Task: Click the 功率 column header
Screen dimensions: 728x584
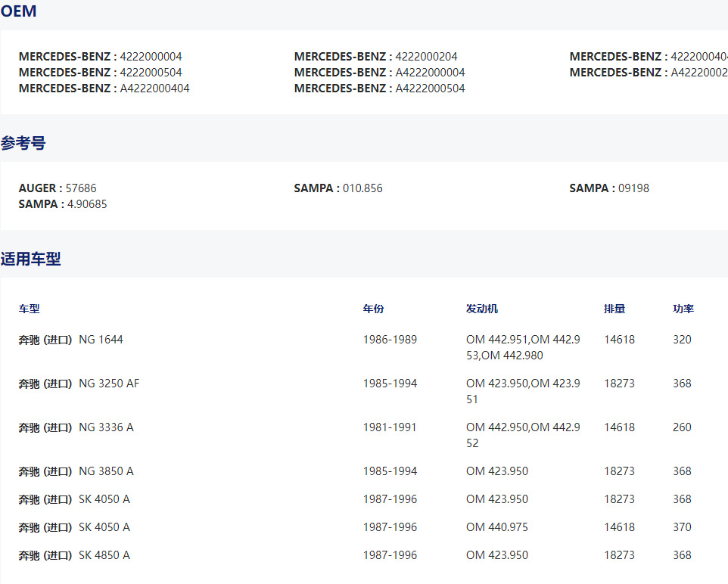Action: click(683, 309)
